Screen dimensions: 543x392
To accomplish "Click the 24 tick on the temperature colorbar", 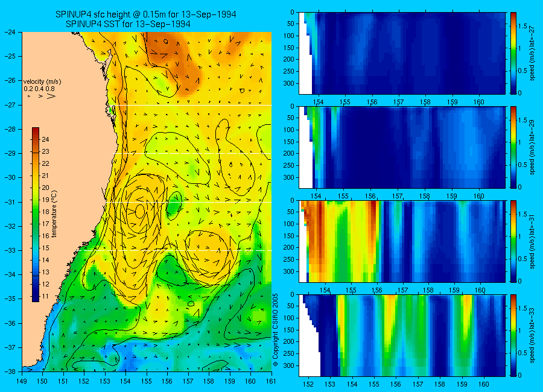I will click(x=45, y=139).
